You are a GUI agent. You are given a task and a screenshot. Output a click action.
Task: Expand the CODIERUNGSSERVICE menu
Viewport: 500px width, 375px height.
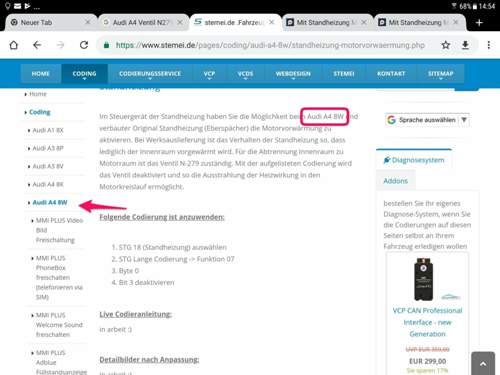click(150, 74)
